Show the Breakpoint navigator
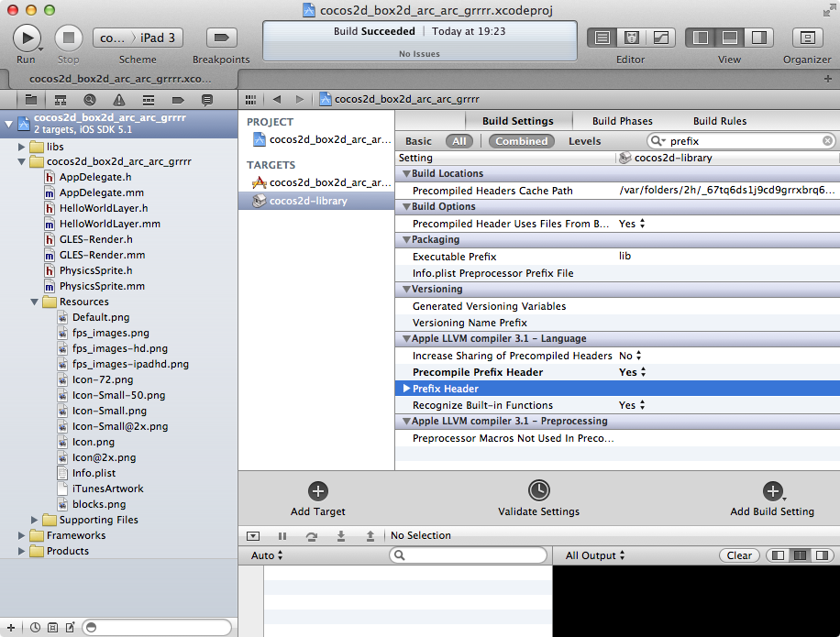 (x=178, y=100)
